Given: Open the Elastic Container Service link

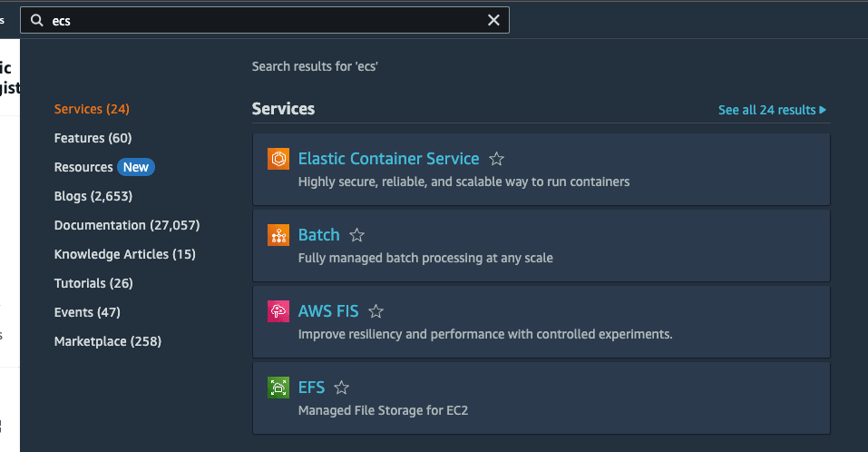Looking at the screenshot, I should click(388, 159).
